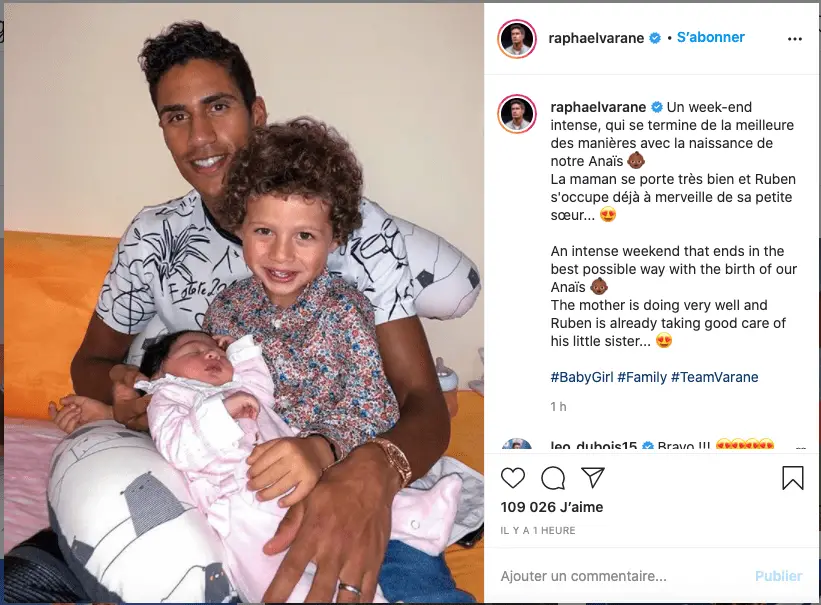Open the #Family hashtag

[x=642, y=377]
